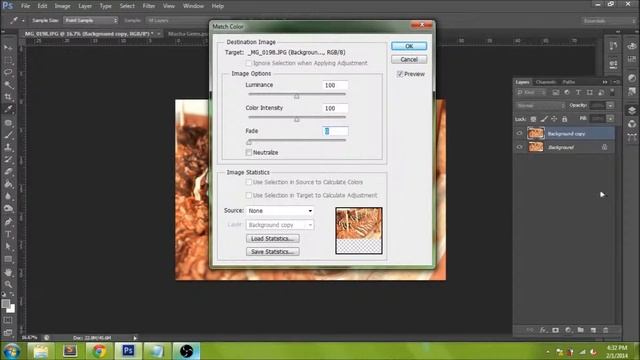The width and height of the screenshot is (640, 360).
Task: Open the Source dropdown
Action: tap(280, 211)
